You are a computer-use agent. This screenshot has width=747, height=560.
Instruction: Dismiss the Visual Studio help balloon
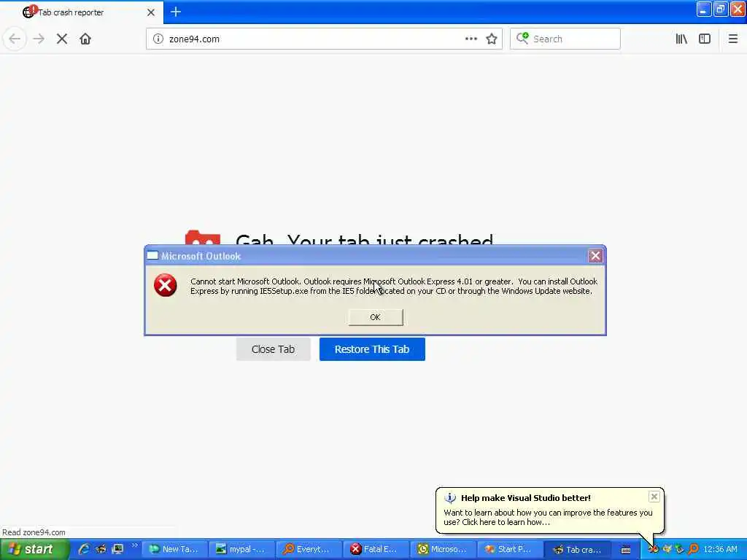click(x=654, y=497)
